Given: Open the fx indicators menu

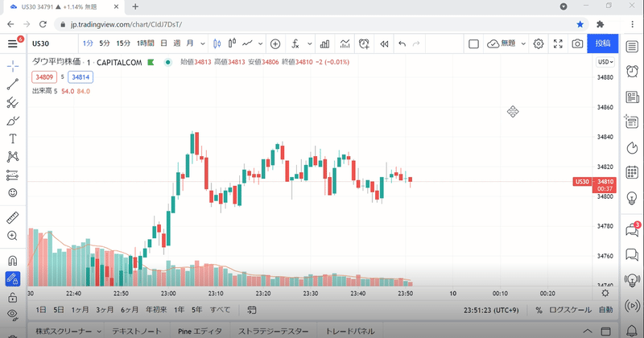Looking at the screenshot, I should [x=295, y=43].
